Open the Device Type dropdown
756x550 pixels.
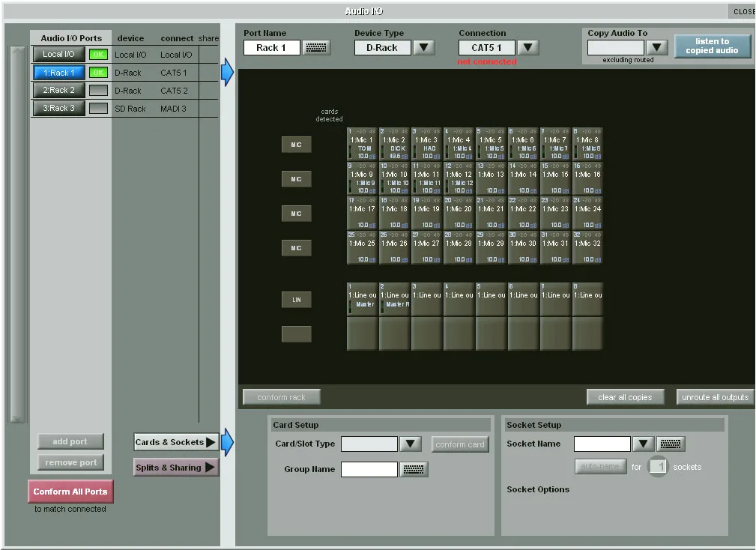click(424, 48)
